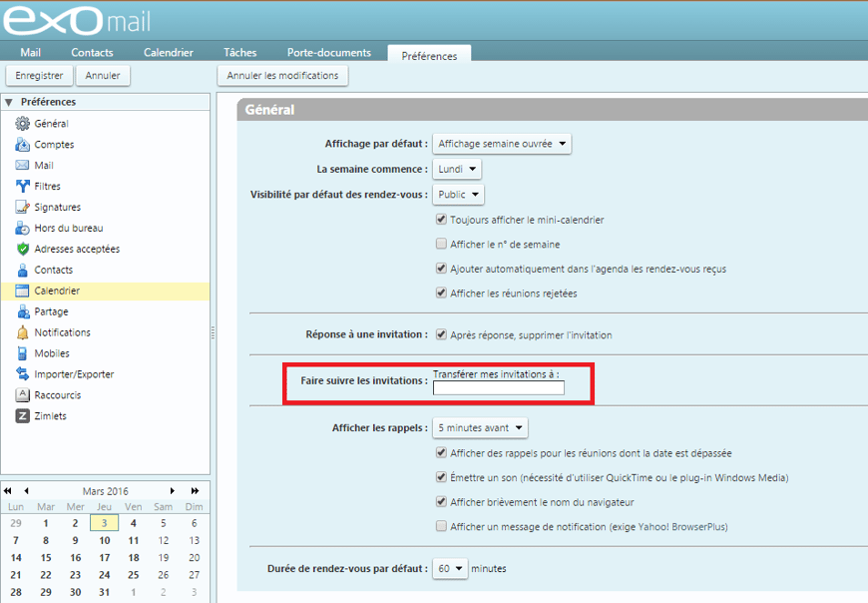Click the Comptes accounts icon
The image size is (868, 603).
(22, 145)
